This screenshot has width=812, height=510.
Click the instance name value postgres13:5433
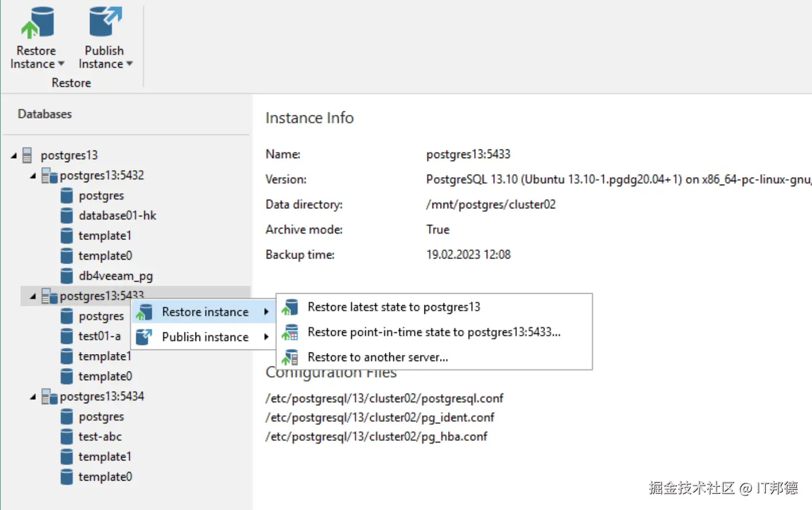pyautogui.click(x=468, y=155)
